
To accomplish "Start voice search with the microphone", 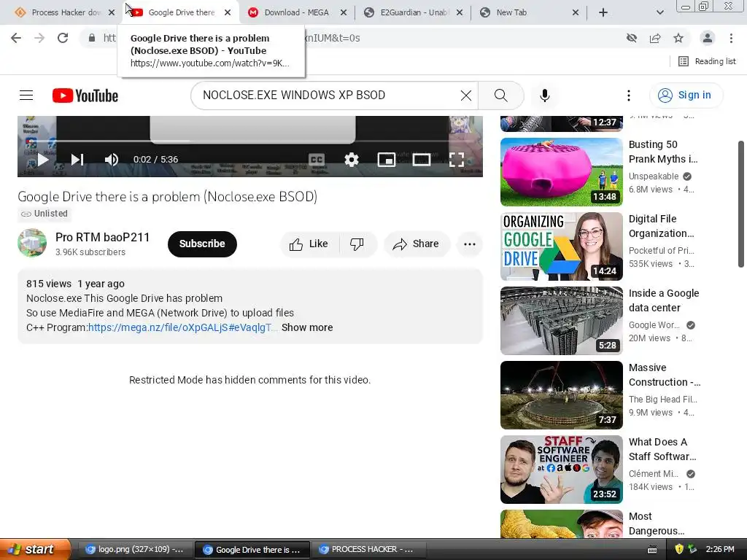I will pos(544,96).
